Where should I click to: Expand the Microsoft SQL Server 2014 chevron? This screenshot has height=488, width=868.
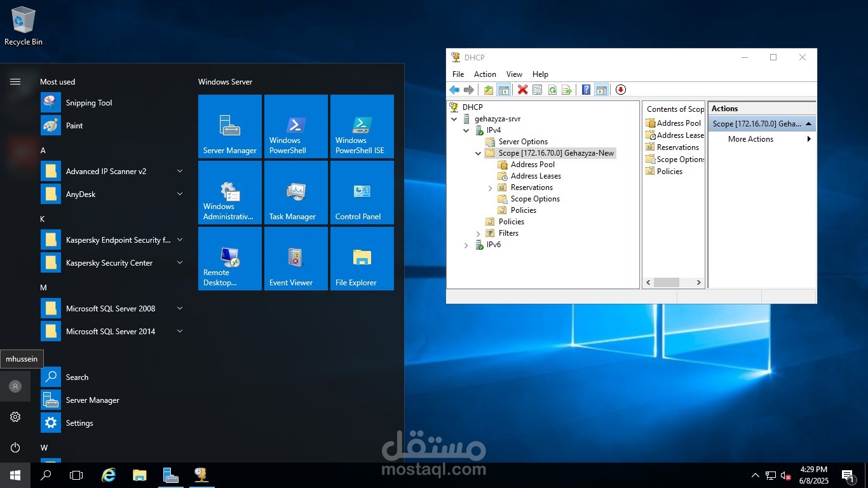click(x=180, y=331)
